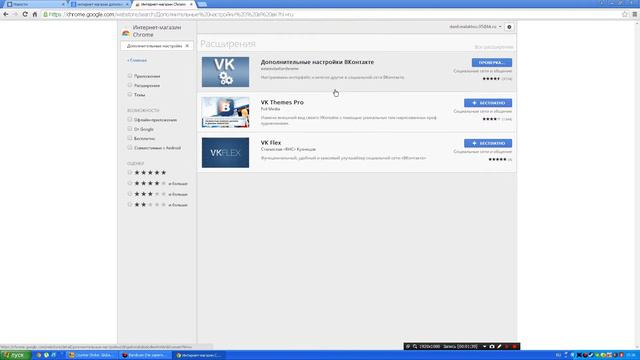Viewport: 640px width, 360px height.
Task: Click the star rating of VK Themes Pro
Action: click(491, 119)
